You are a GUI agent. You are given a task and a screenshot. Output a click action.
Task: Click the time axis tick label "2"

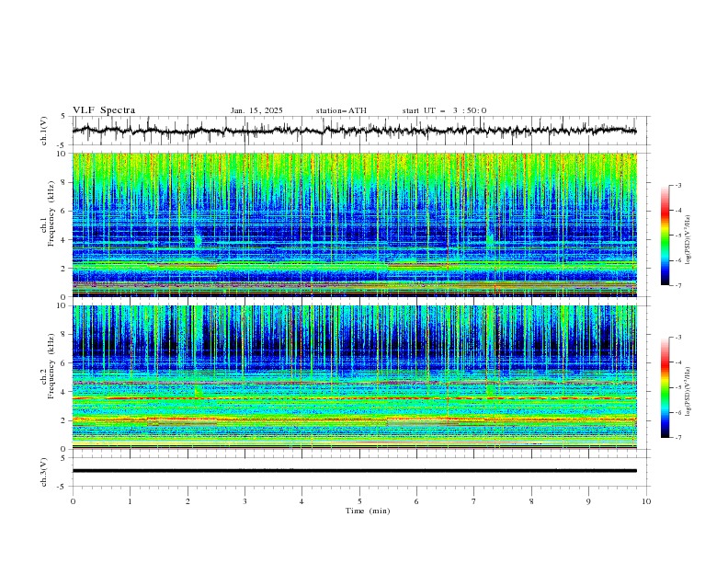coord(188,501)
